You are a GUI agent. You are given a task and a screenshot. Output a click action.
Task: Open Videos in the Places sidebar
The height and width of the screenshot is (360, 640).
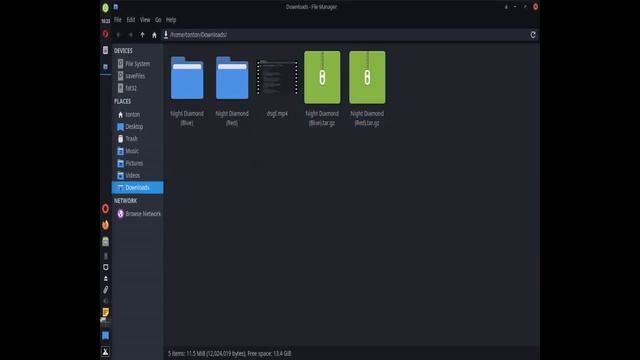137,175
